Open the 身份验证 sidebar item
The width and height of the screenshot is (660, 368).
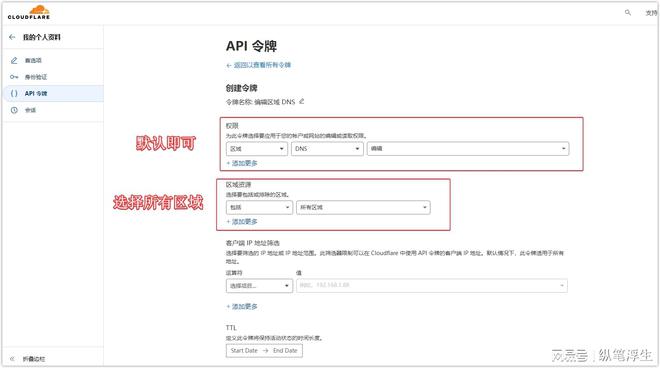point(53,77)
